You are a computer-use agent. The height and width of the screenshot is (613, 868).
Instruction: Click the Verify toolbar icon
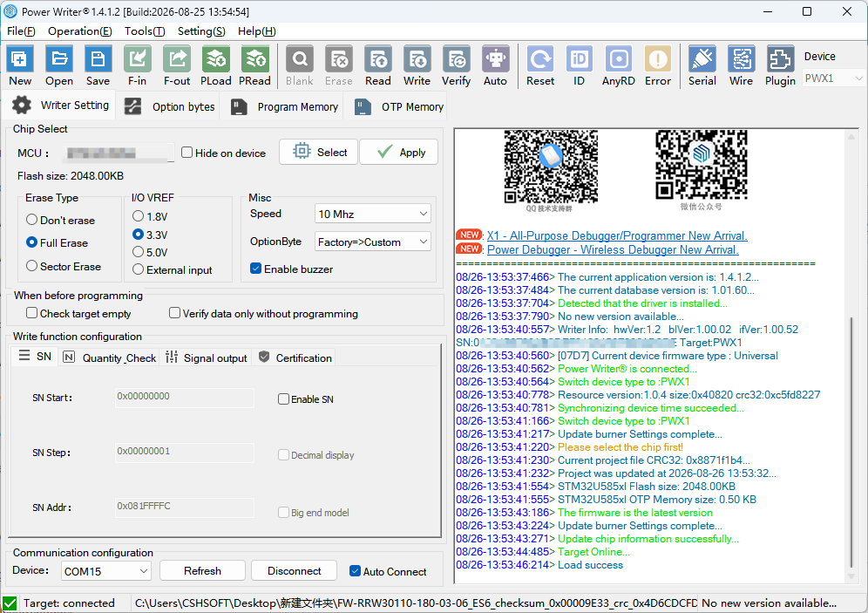tap(456, 65)
